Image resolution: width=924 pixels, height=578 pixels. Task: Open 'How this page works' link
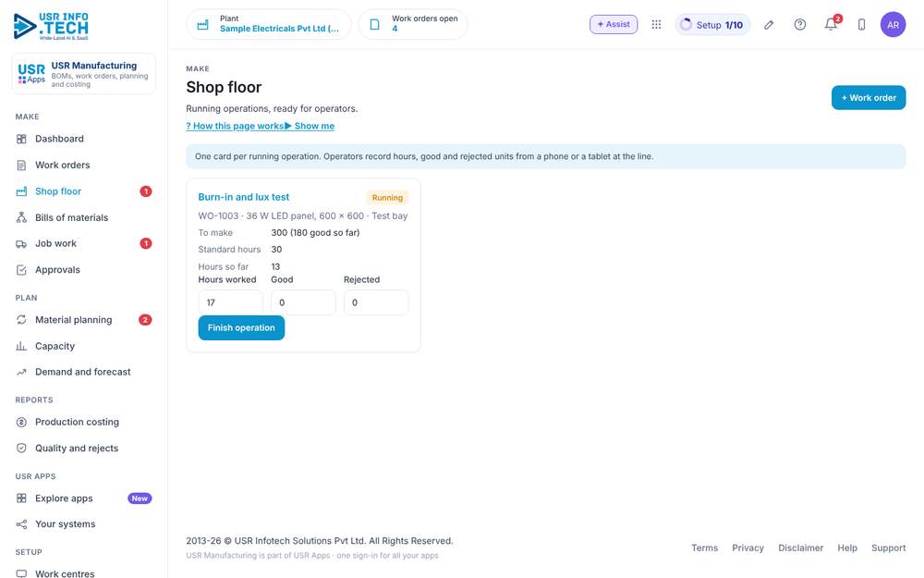click(x=235, y=126)
